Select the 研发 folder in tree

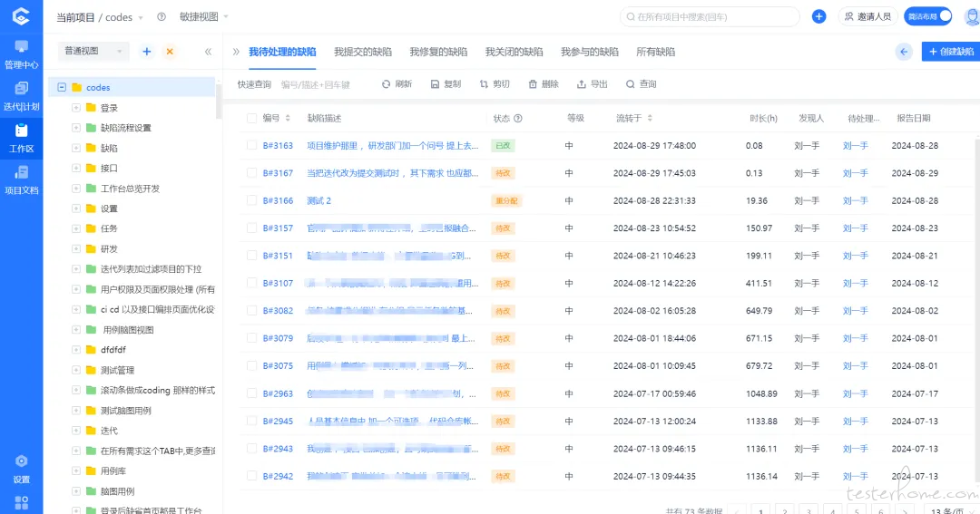click(109, 248)
